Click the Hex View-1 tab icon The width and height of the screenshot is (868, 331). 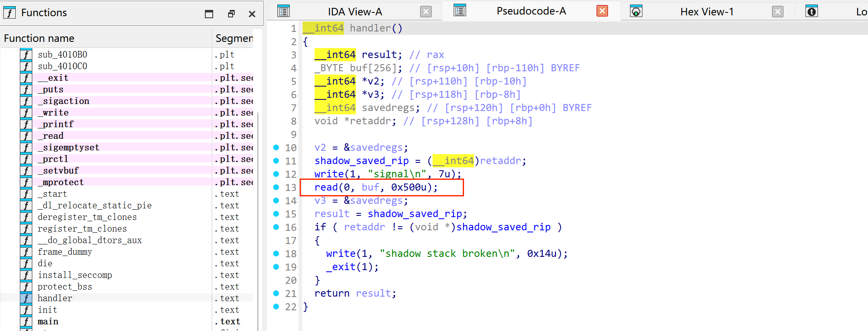[x=636, y=11]
